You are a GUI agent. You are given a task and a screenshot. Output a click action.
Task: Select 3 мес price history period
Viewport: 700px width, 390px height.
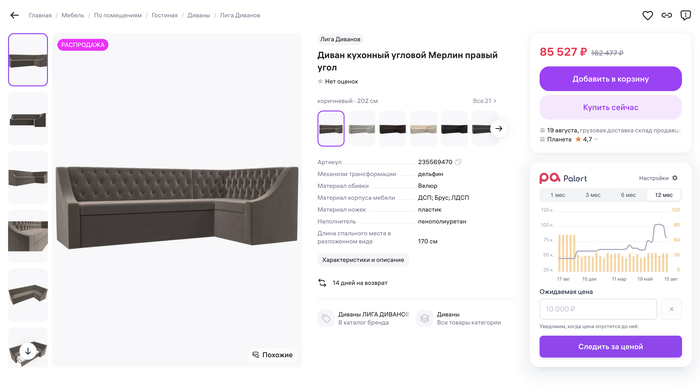pyautogui.click(x=593, y=195)
